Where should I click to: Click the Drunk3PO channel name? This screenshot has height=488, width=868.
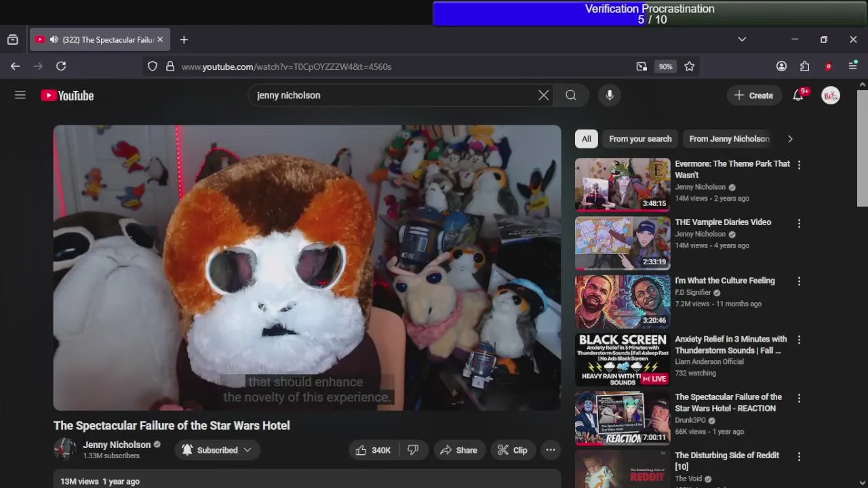tap(690, 420)
